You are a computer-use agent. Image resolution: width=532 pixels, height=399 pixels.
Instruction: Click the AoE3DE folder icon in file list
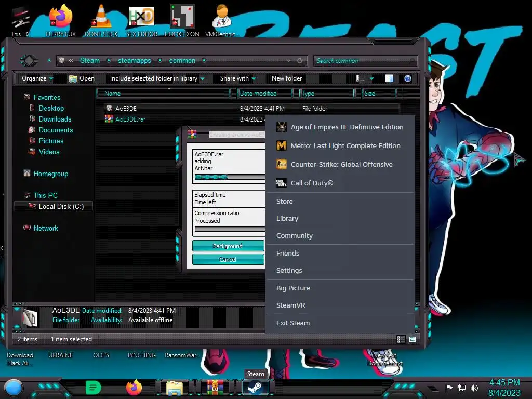(109, 108)
